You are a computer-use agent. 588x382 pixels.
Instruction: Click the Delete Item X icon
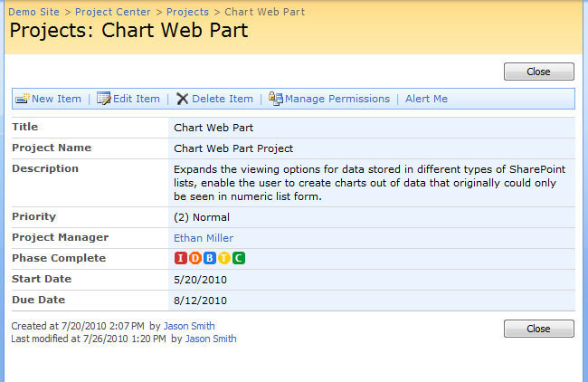[x=182, y=99]
